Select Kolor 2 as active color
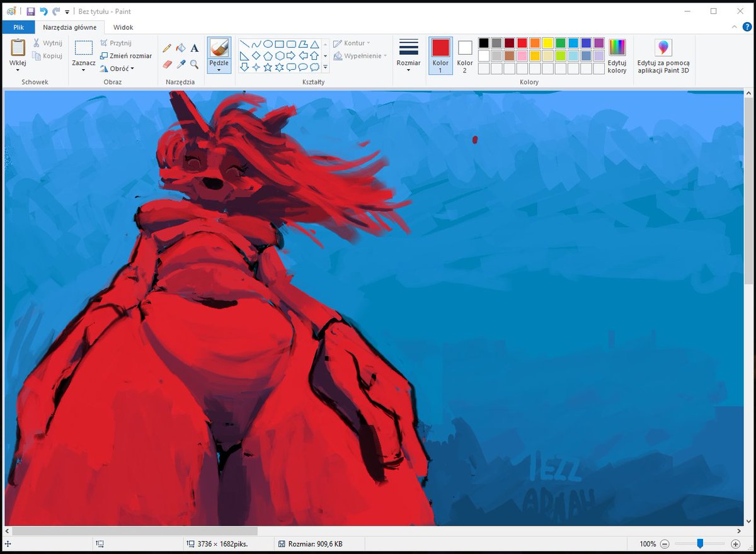Screen dimensions: 756x554 (465, 55)
